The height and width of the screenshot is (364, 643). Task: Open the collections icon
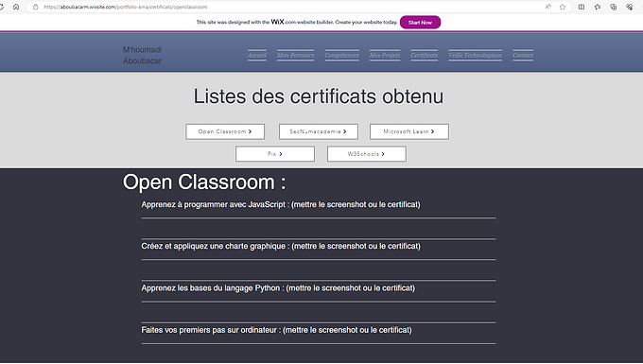[x=614, y=7]
